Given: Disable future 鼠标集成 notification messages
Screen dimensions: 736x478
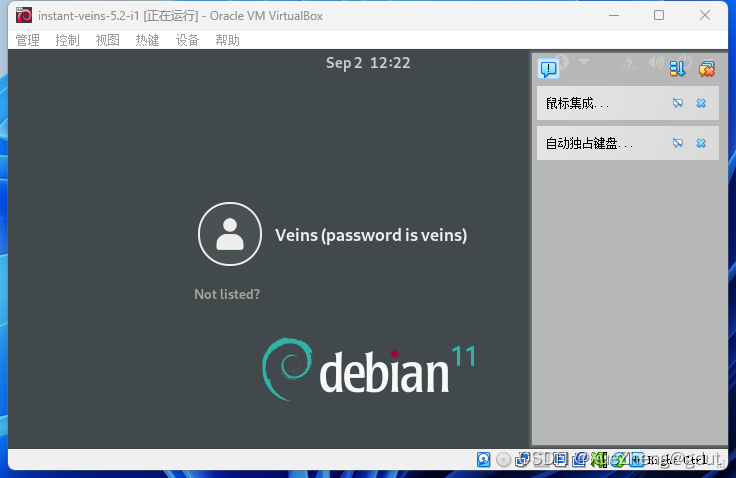Looking at the screenshot, I should coord(677,103).
